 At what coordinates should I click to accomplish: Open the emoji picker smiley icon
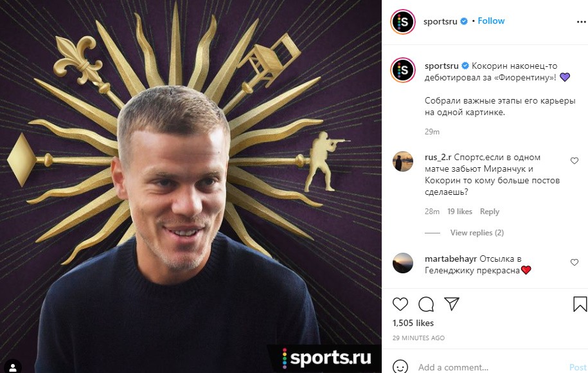[x=400, y=367]
